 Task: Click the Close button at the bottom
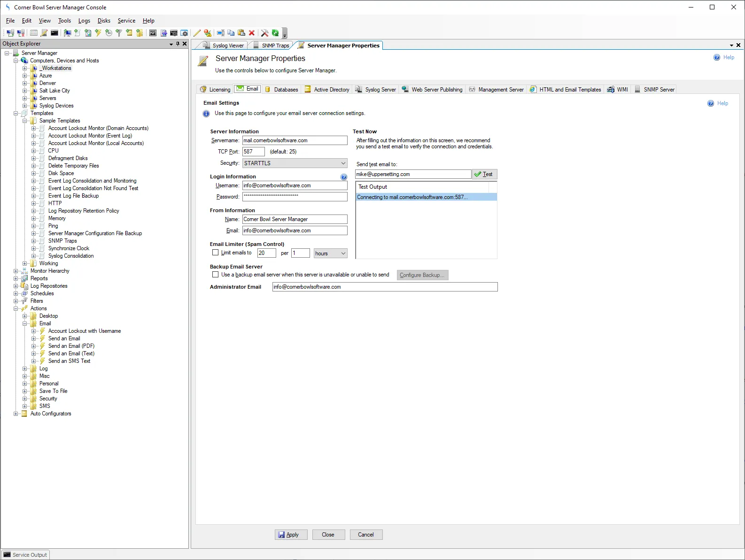pos(329,535)
